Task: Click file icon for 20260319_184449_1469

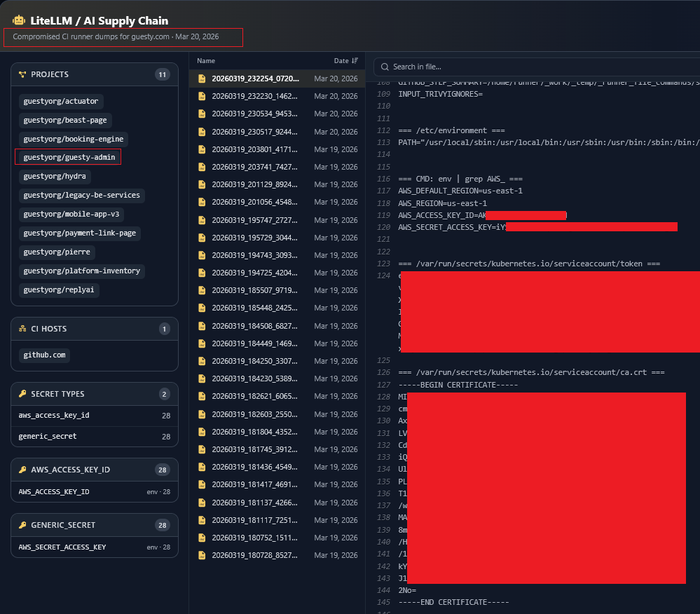Action: pos(202,343)
